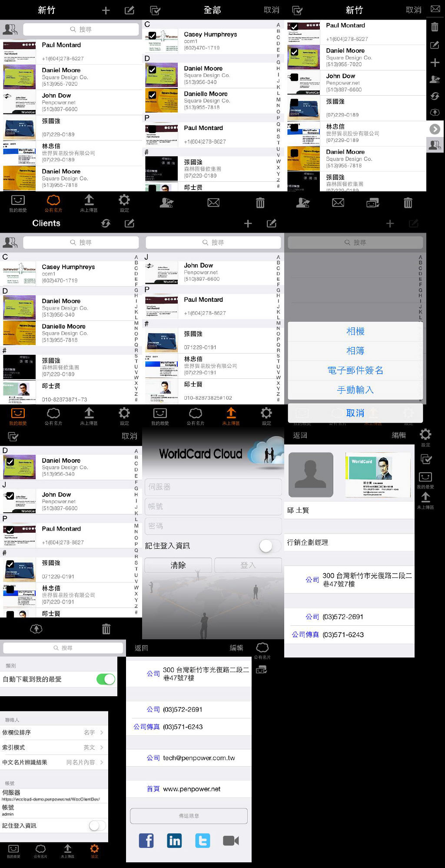Select 手動輸入 from the action sheet

[x=355, y=390]
